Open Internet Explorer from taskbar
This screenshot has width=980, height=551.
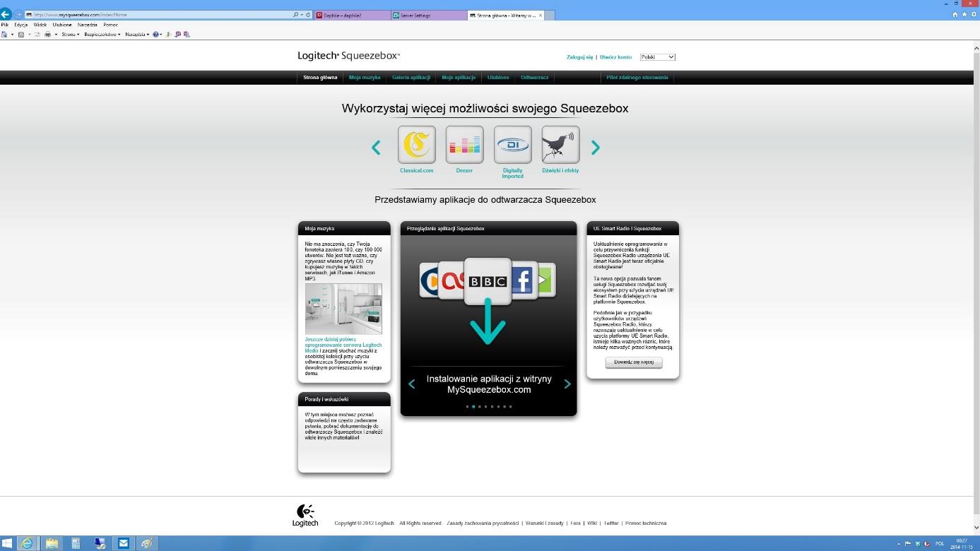tap(28, 543)
